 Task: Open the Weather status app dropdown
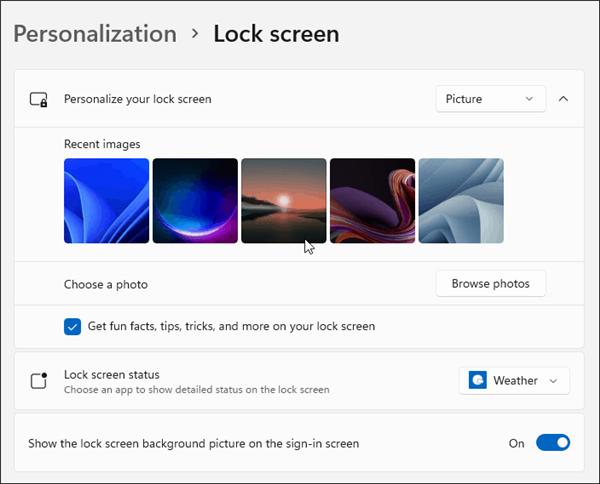coord(514,381)
